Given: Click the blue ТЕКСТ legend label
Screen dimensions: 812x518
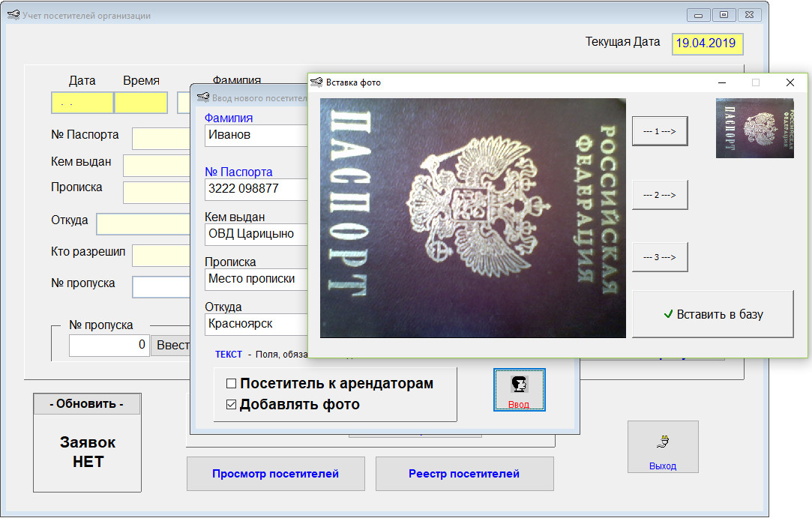Looking at the screenshot, I should [x=229, y=355].
